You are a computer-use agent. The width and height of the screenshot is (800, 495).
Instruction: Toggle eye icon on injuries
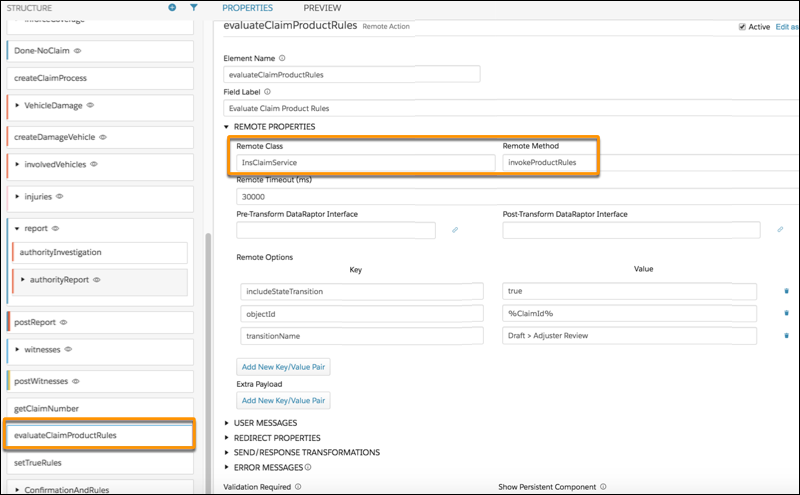[60, 196]
